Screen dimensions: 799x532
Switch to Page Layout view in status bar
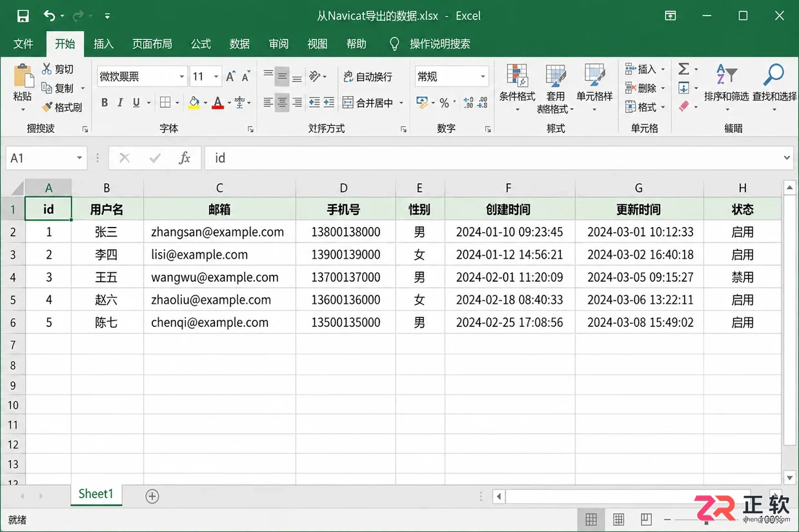(618, 519)
